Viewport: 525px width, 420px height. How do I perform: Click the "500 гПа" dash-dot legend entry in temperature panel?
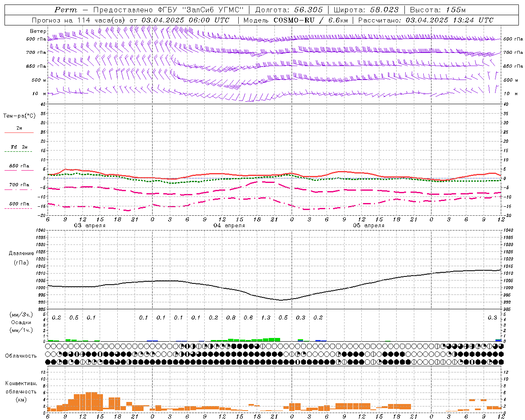pyautogui.click(x=19, y=204)
